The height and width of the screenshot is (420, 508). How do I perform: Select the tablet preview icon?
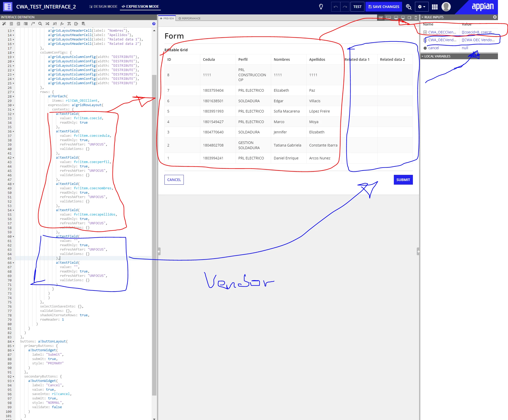tap(409, 18)
